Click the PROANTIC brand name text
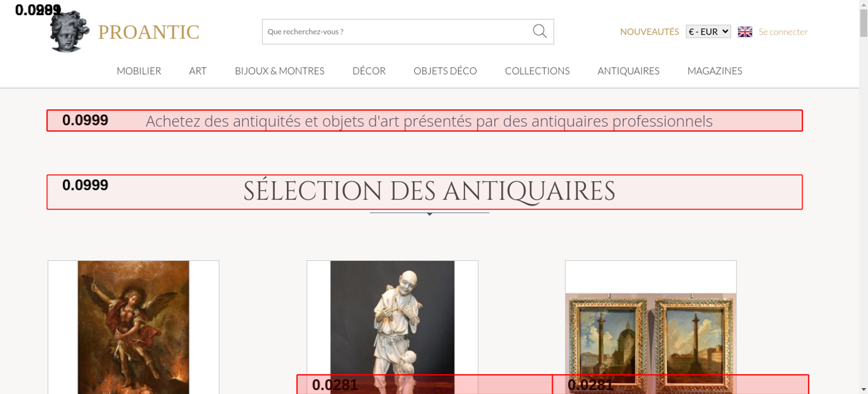The image size is (868, 394). point(148,32)
